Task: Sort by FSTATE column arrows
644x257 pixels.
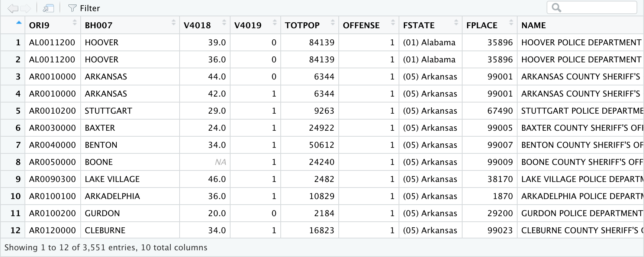Action: click(x=456, y=23)
